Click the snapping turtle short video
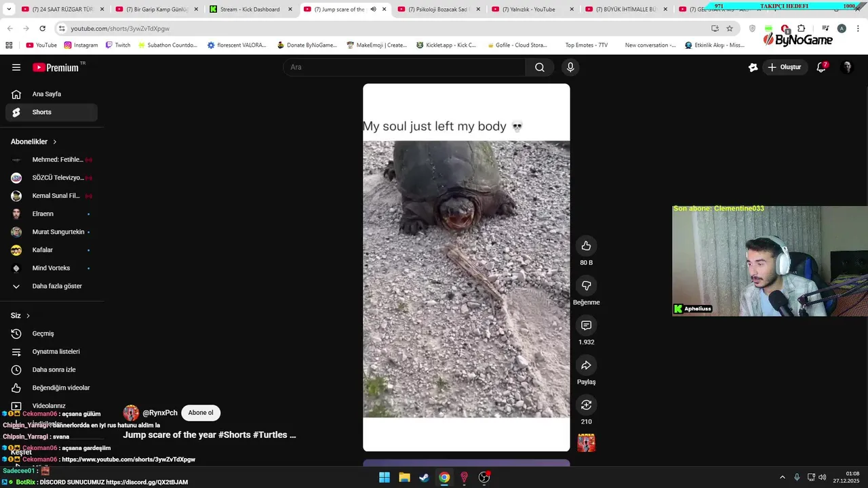The height and width of the screenshot is (488, 868). coord(467,267)
